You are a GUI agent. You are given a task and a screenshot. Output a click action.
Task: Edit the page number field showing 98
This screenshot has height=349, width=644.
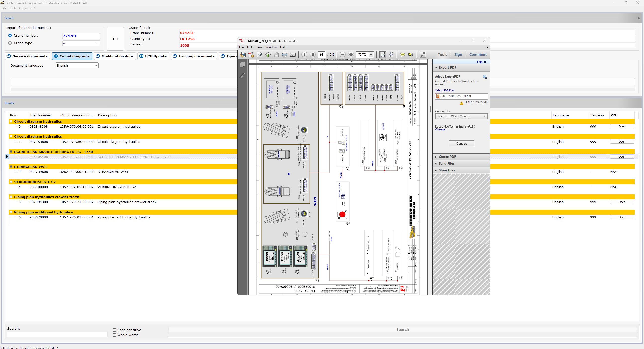click(x=322, y=55)
